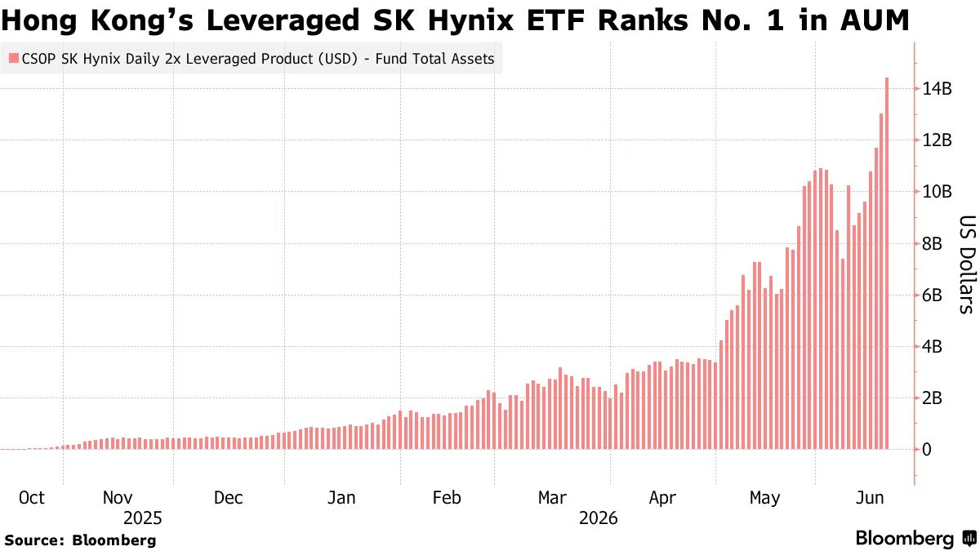980x551 pixels.
Task: Click the 2B y-axis label
Action: point(933,398)
